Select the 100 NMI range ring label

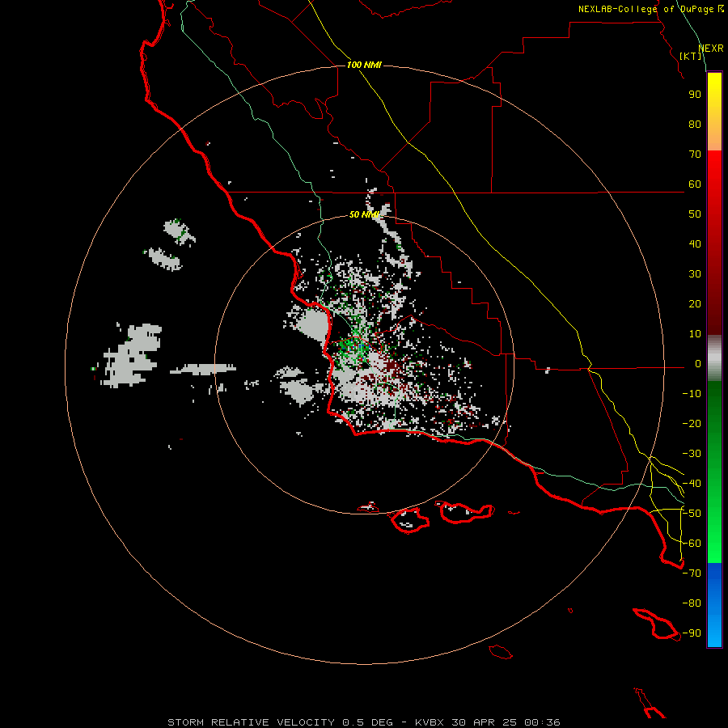pyautogui.click(x=364, y=65)
